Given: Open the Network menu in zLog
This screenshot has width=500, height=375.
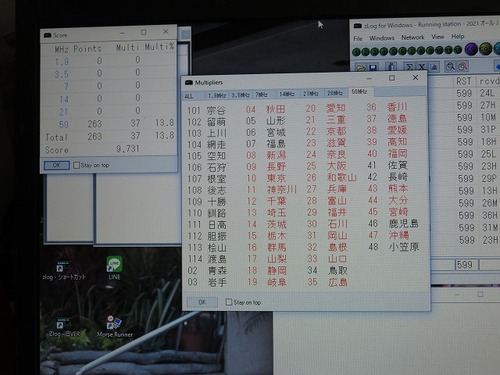Looking at the screenshot, I should tap(413, 37).
